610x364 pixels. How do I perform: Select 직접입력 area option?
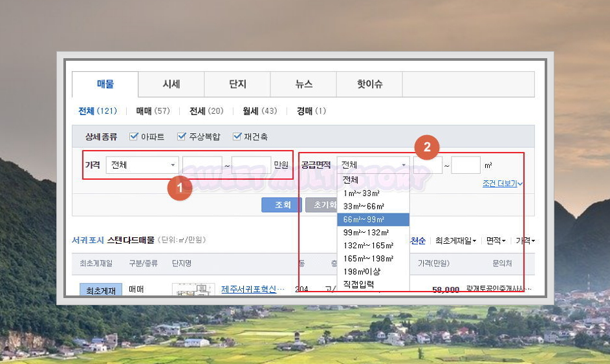coord(373,284)
